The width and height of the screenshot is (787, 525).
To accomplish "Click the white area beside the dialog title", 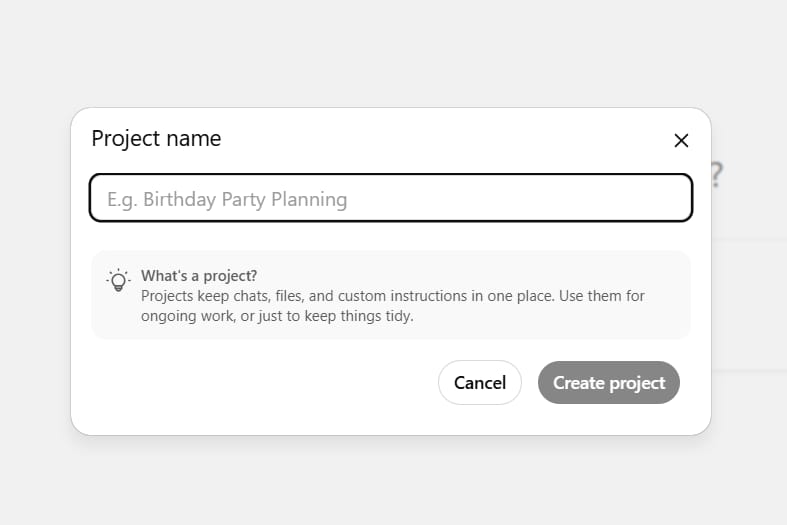I will 442,139.
